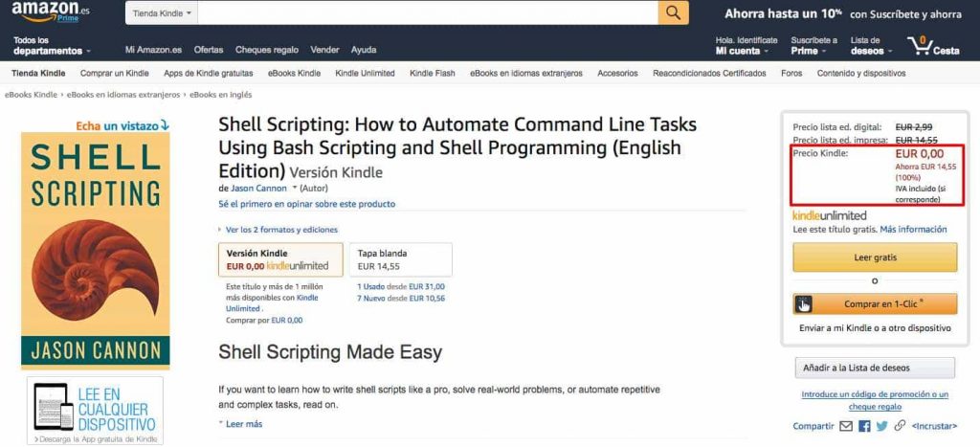Click the eBooks Kindle breadcrumb link
This screenshot has height=447, width=980.
pyautogui.click(x=32, y=95)
